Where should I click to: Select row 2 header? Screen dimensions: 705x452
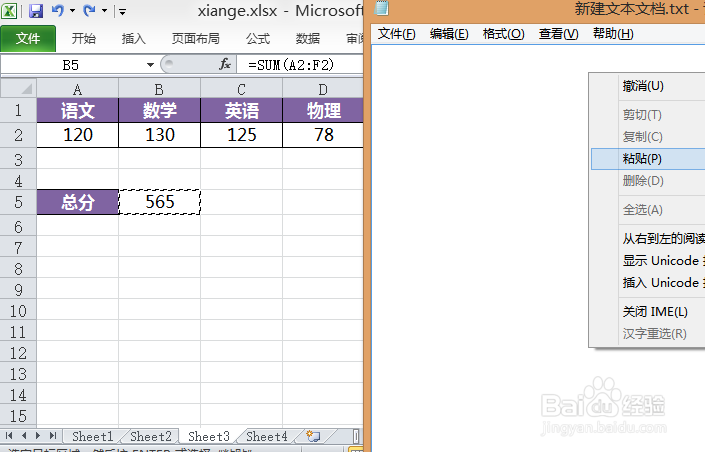(x=18, y=135)
